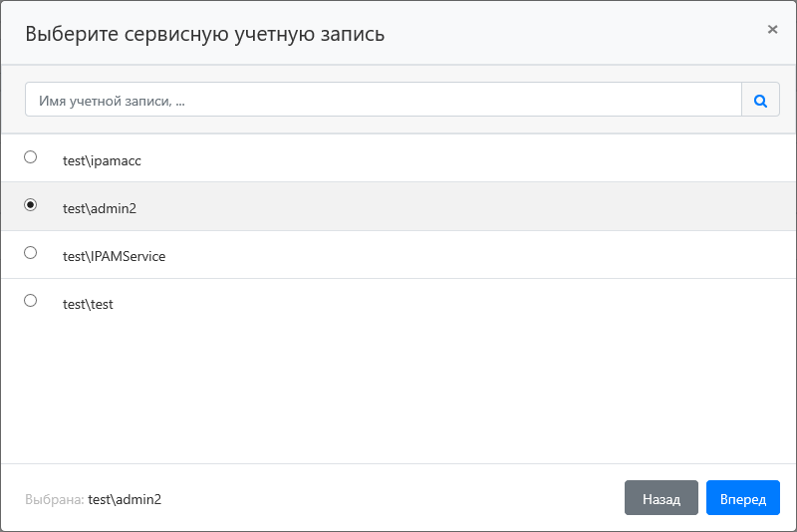Pick the test\test radio button
The image size is (797, 532).
[30, 301]
